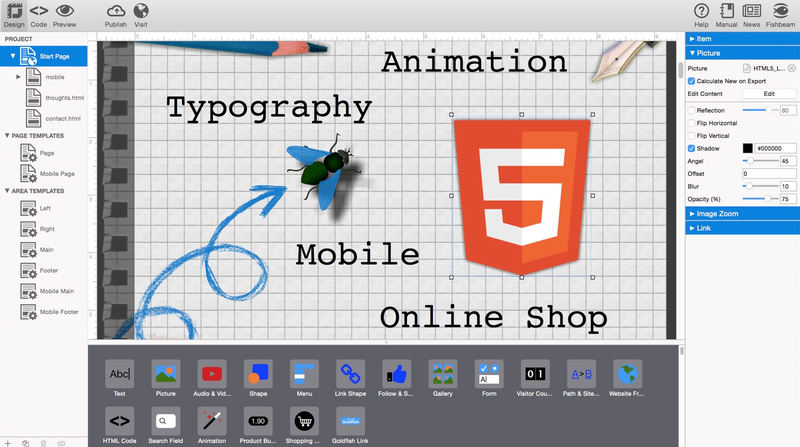The height and width of the screenshot is (447, 800).
Task: Add a Picture item from palette
Action: [x=166, y=379]
